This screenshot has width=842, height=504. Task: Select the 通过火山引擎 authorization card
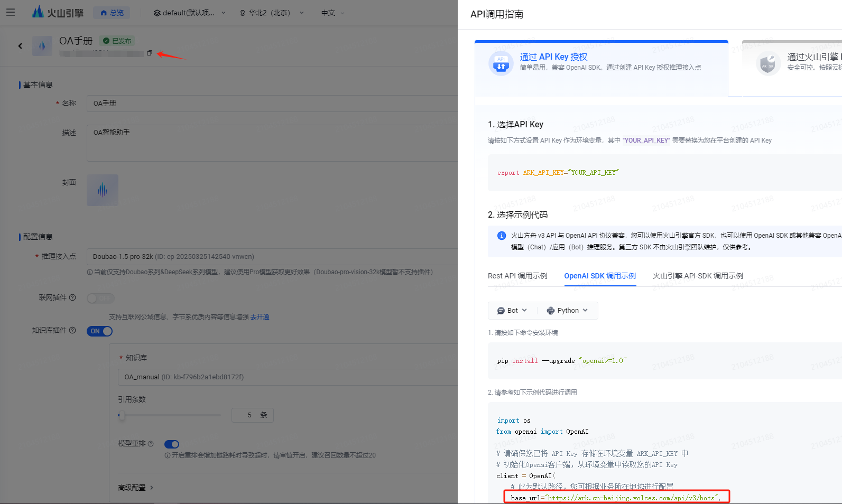(792, 69)
